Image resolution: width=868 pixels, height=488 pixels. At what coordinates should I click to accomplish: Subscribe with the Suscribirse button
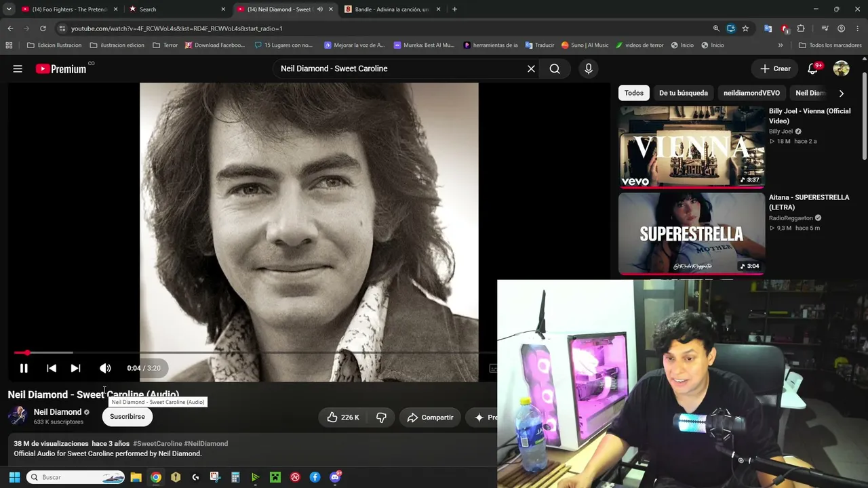point(127,417)
